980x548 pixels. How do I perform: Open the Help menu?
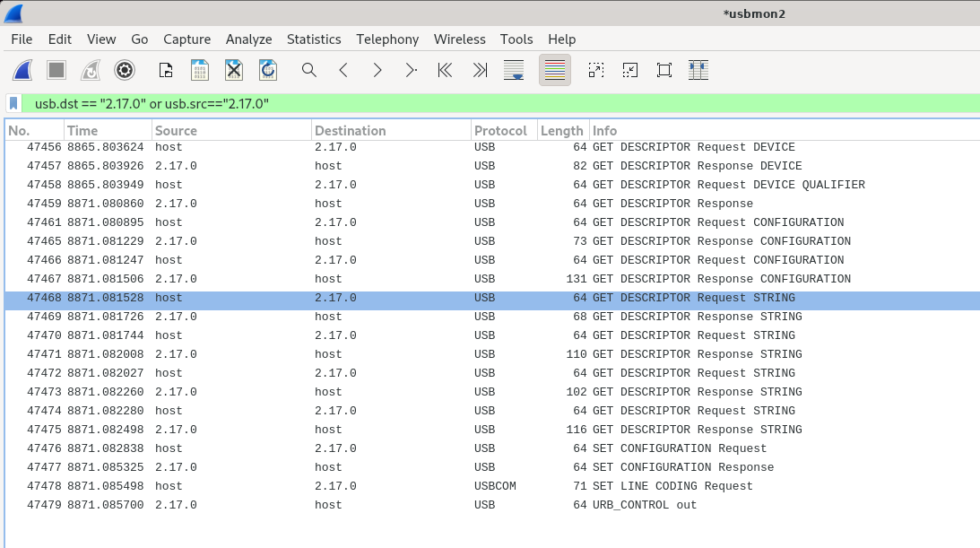pos(562,39)
